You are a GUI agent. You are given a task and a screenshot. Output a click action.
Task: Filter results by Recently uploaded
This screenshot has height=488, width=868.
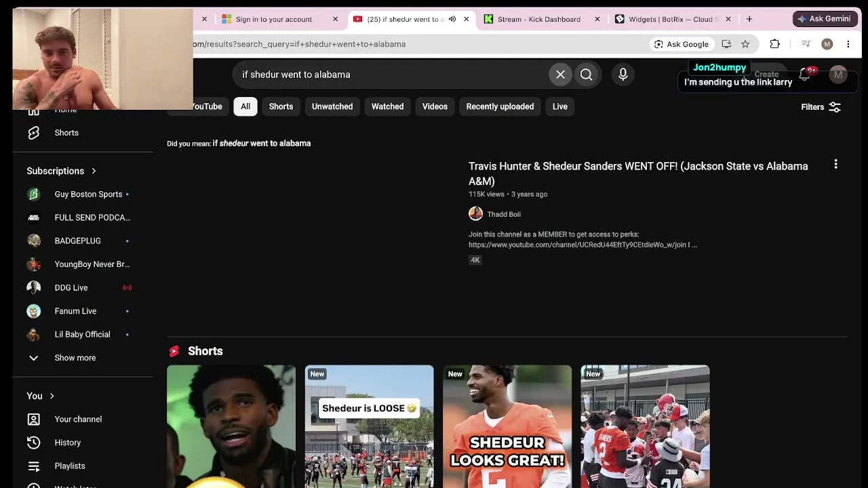tap(500, 106)
